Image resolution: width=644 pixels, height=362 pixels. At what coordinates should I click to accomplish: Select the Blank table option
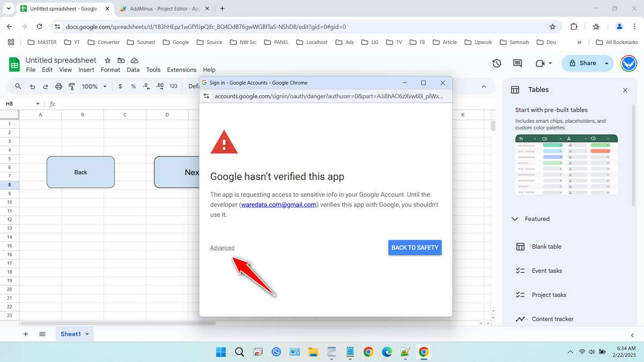point(546,246)
